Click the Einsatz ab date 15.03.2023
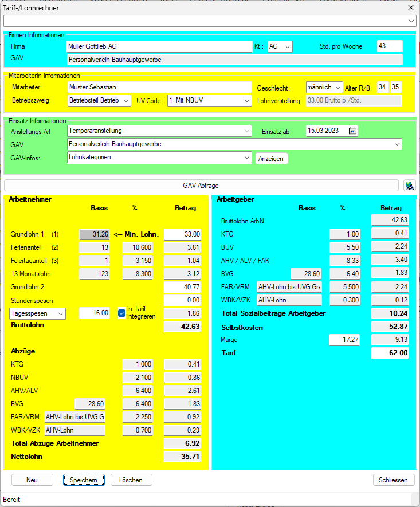420x507 pixels. click(323, 131)
